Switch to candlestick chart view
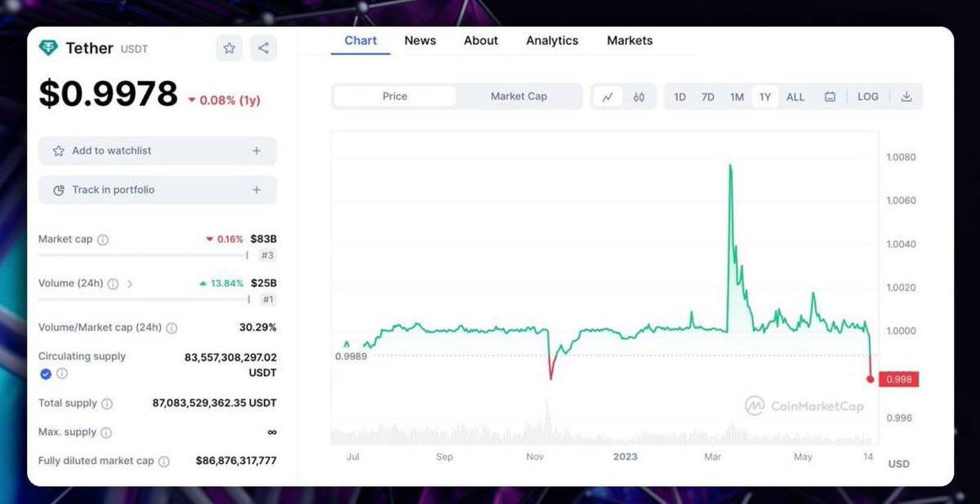 [x=639, y=96]
